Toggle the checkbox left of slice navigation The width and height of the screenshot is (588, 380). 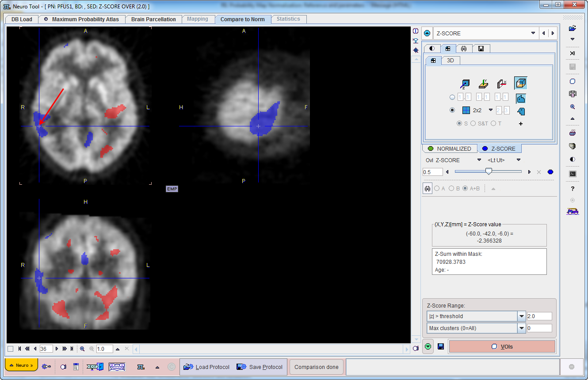tap(11, 349)
